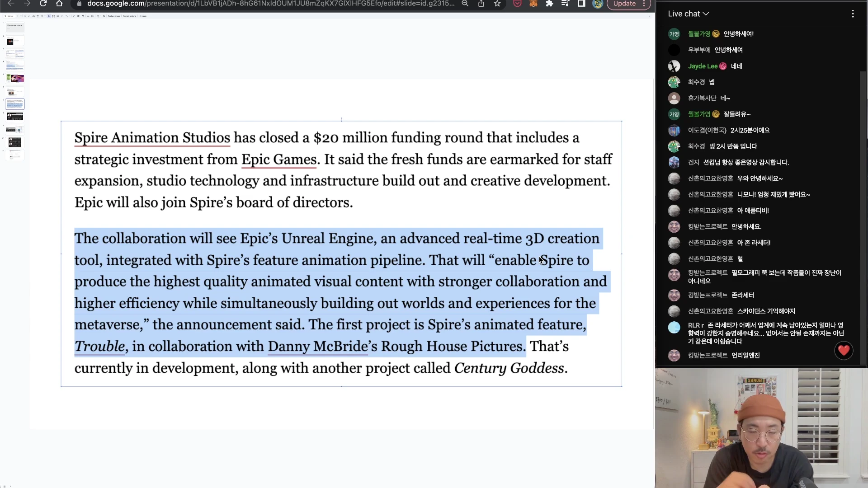This screenshot has width=868, height=488.
Task: Click 휴가복사단 username in chat
Action: click(x=702, y=99)
